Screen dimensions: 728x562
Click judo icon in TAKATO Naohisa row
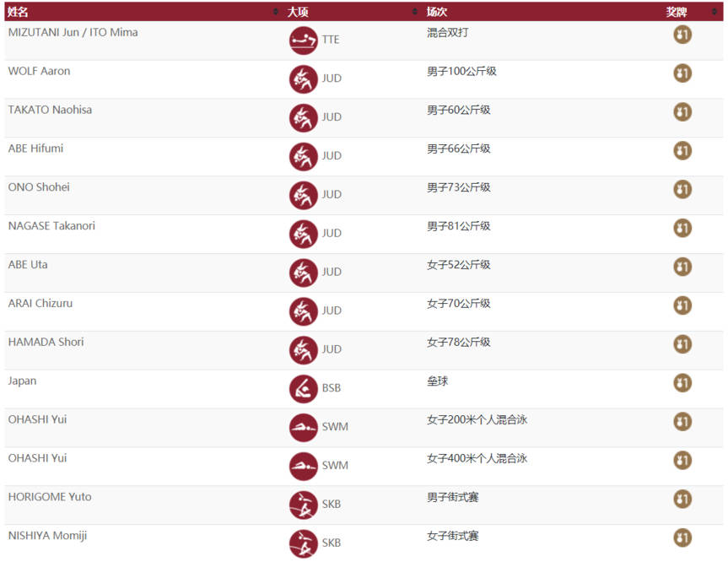pos(303,118)
